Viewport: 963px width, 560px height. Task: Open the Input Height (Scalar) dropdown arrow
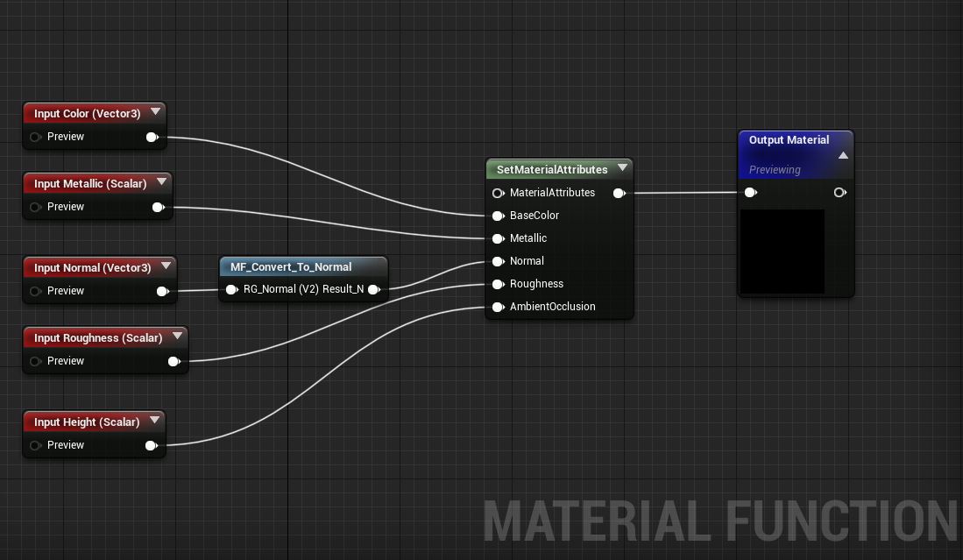click(154, 420)
